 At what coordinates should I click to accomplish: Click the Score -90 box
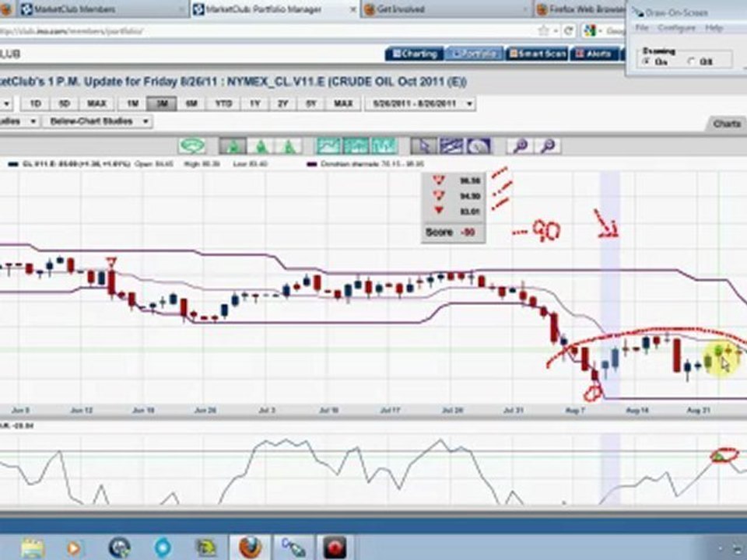click(453, 233)
